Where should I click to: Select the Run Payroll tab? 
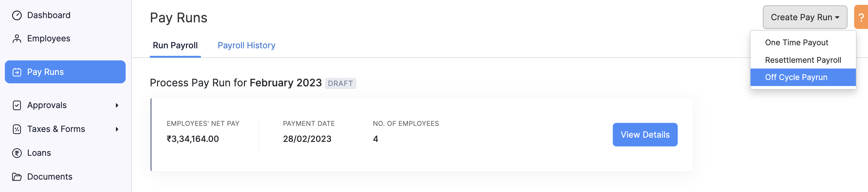175,45
